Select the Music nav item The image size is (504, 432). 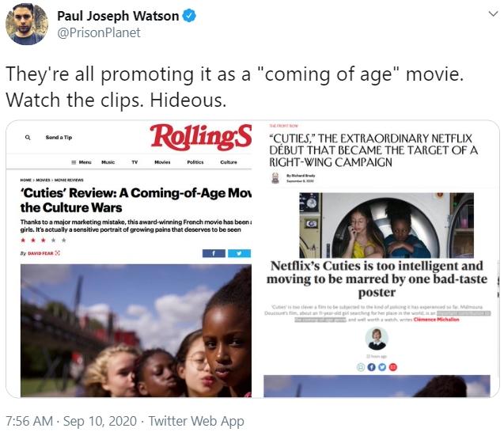coord(108,162)
